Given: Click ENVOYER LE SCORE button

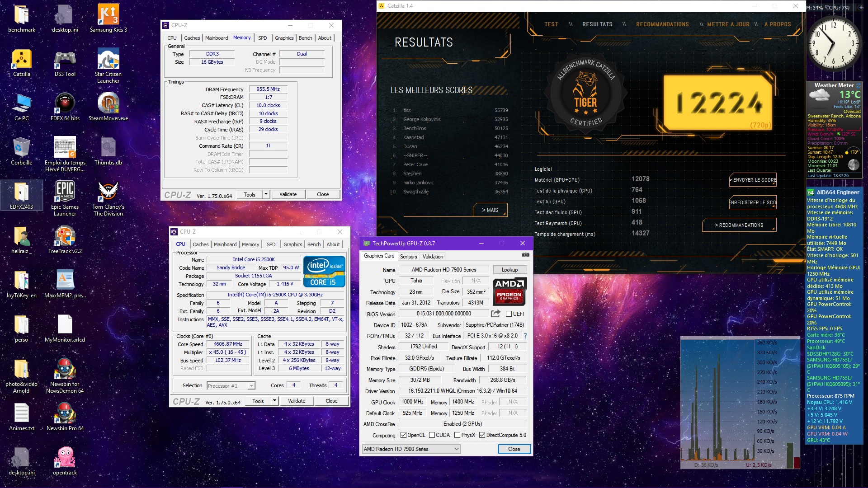Looking at the screenshot, I should tap(753, 180).
